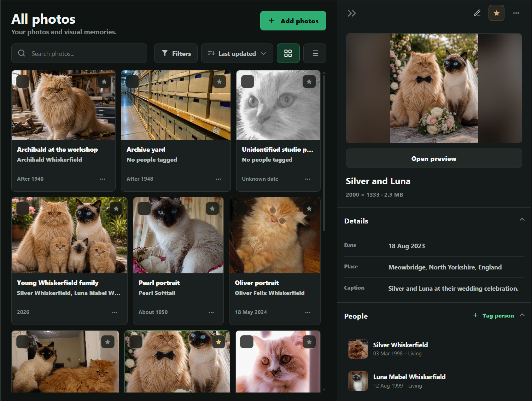This screenshot has width=532, height=401.
Task: Open more options for Unidentified studio photo
Action: point(308,179)
